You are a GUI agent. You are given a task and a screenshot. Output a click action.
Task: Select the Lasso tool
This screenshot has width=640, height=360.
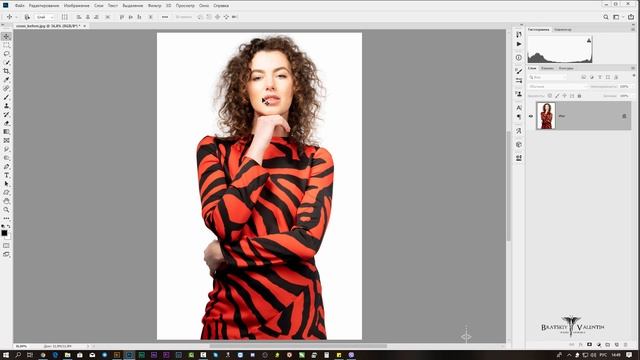[x=6, y=54]
